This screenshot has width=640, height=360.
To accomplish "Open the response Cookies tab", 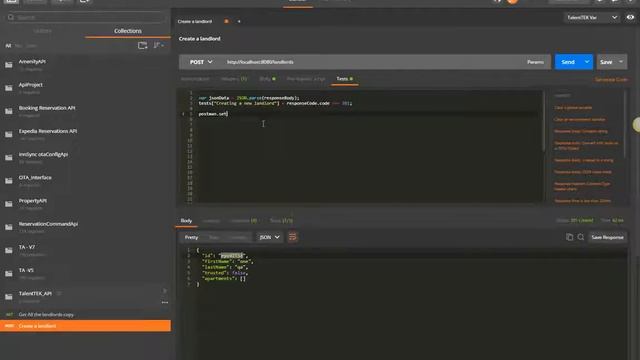I will point(211,221).
